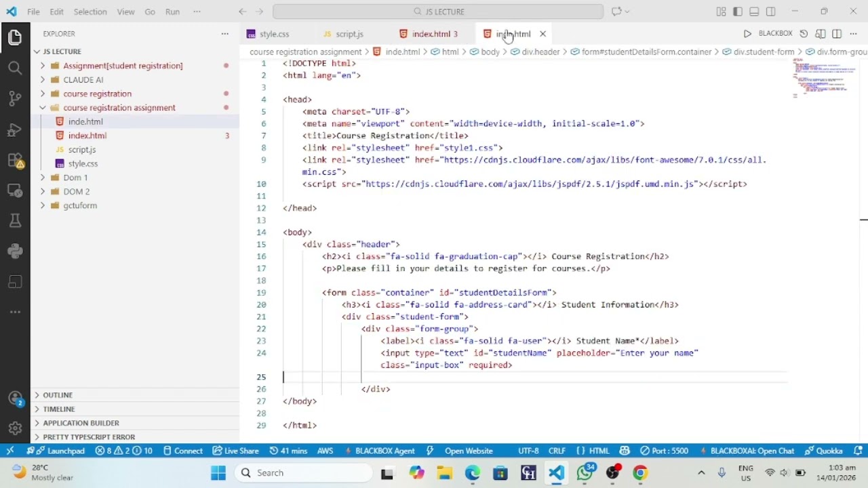Go forward in navigation history
Screen dimensions: 868x488
[x=260, y=12]
